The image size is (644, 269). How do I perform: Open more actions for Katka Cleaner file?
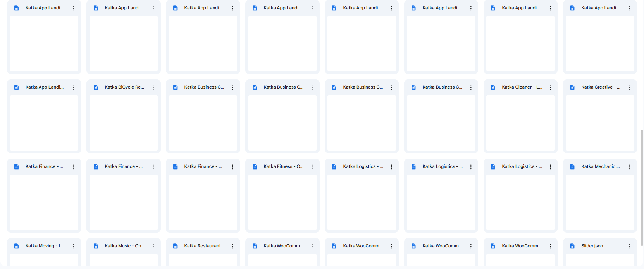(x=550, y=87)
